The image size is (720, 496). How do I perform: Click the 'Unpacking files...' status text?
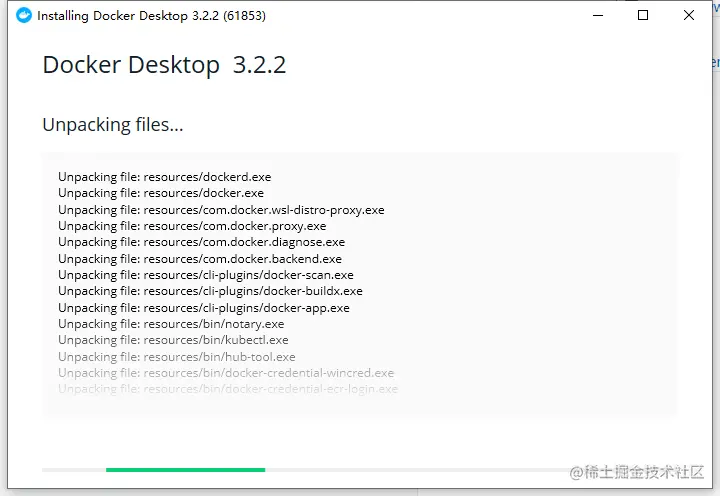(x=113, y=124)
